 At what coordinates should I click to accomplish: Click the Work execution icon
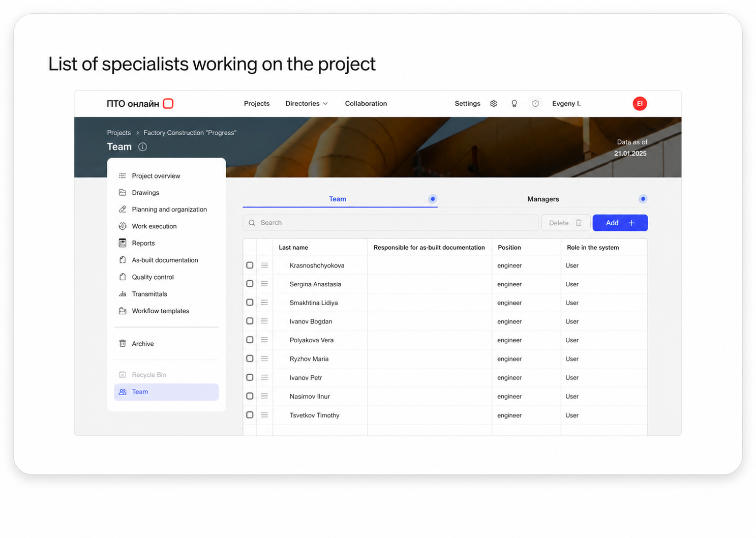click(x=123, y=226)
